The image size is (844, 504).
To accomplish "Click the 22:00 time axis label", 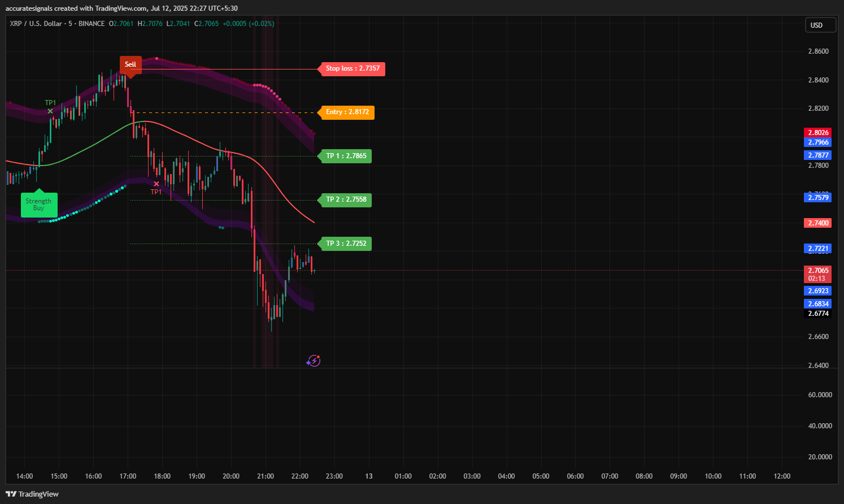I will coord(300,476).
